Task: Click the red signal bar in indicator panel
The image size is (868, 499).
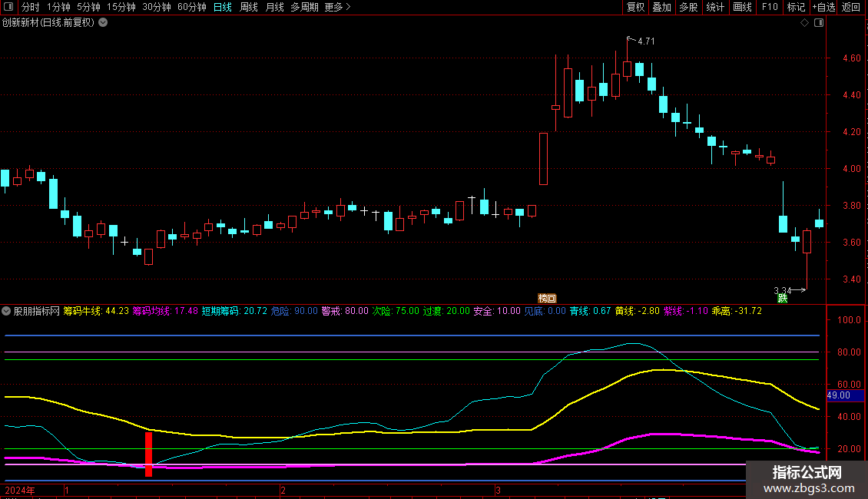Action: [148, 454]
